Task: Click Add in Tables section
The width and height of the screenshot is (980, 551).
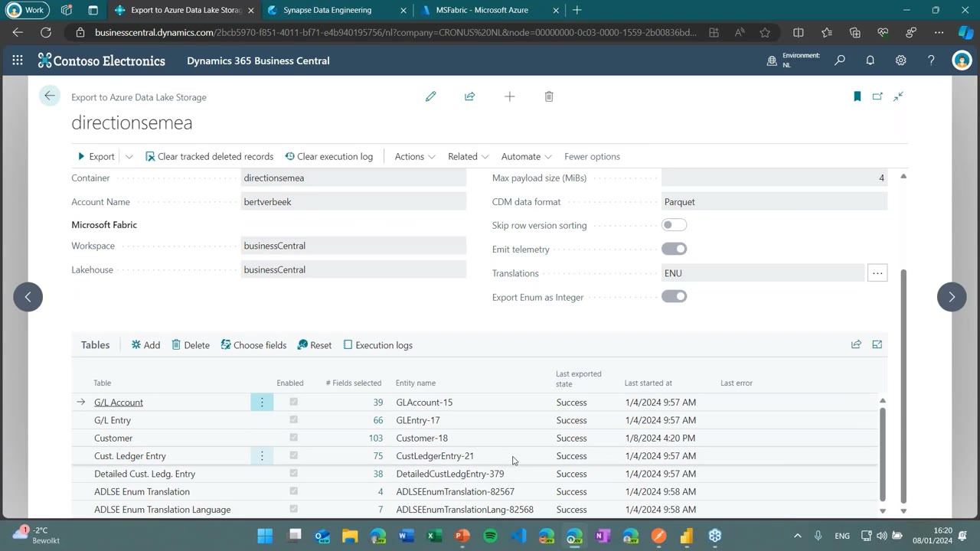Action: (145, 345)
